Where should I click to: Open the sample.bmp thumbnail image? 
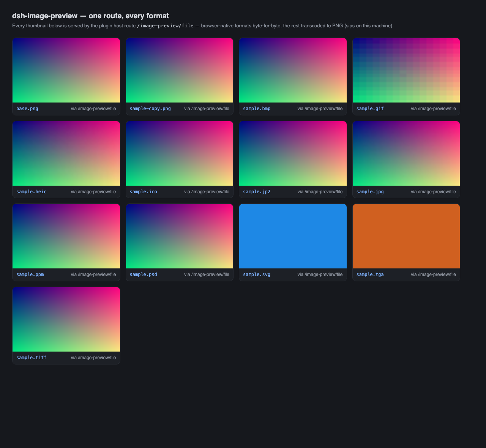pos(293,70)
